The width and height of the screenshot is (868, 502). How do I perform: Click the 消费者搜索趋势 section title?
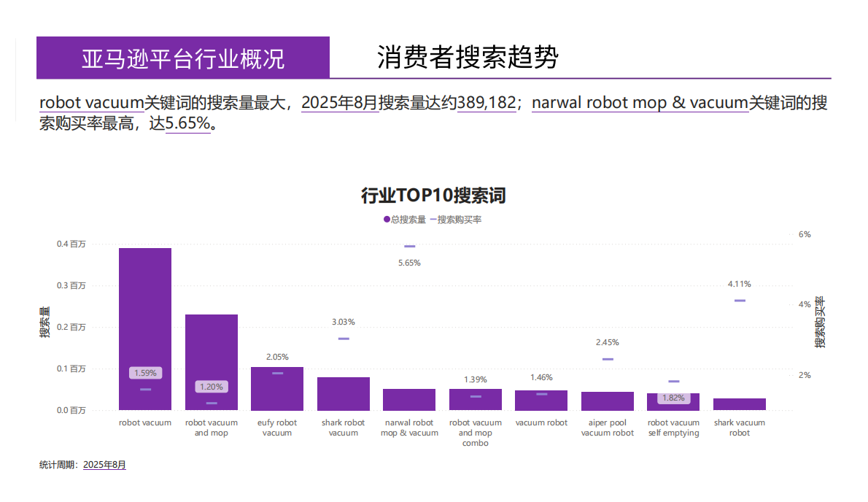[465, 55]
